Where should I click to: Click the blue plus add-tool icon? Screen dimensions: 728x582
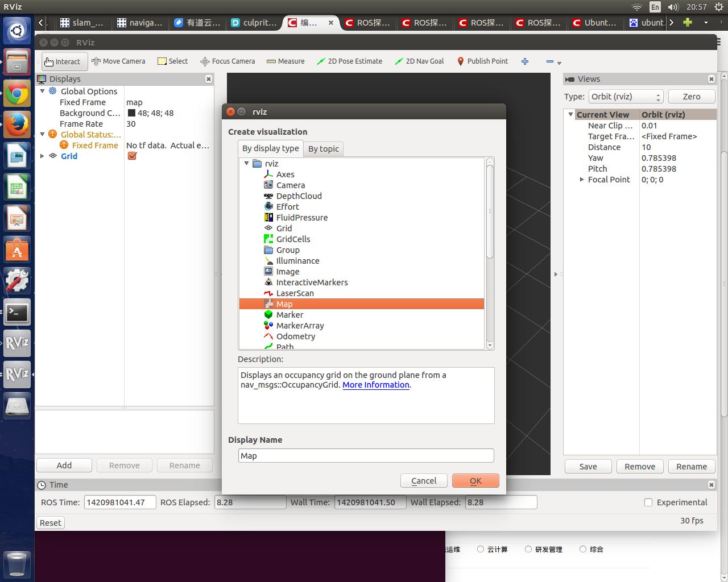click(525, 61)
